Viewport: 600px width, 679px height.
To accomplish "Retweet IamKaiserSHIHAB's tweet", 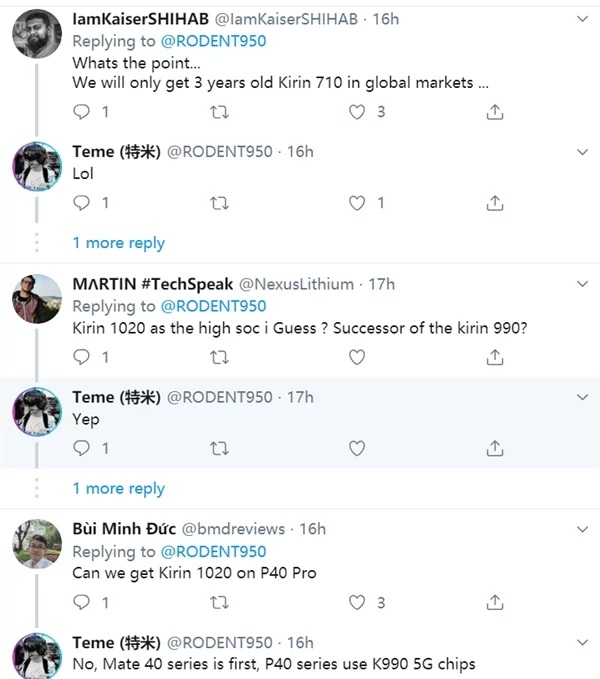I will coord(219,112).
